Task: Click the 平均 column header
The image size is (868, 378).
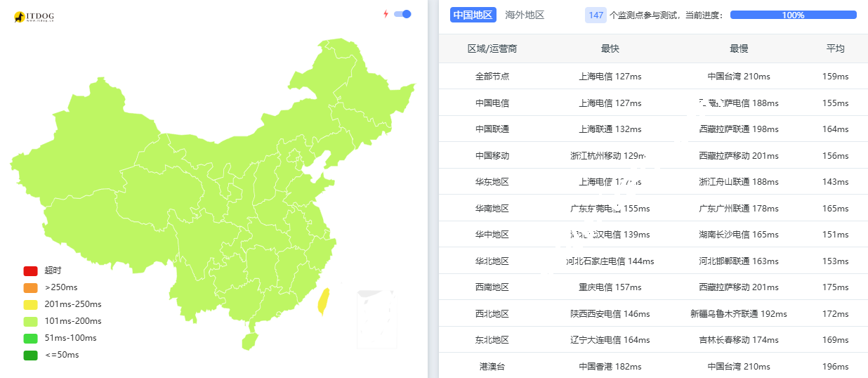Action: coord(835,48)
